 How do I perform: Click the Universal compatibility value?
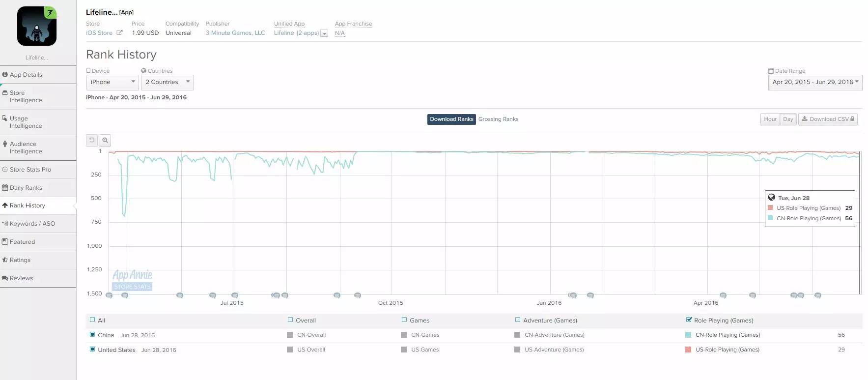pyautogui.click(x=178, y=33)
